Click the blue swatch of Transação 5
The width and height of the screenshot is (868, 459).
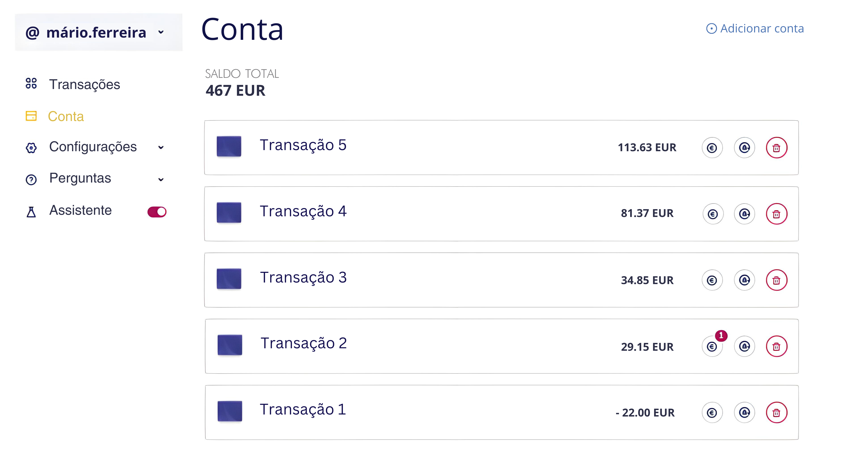tap(229, 146)
